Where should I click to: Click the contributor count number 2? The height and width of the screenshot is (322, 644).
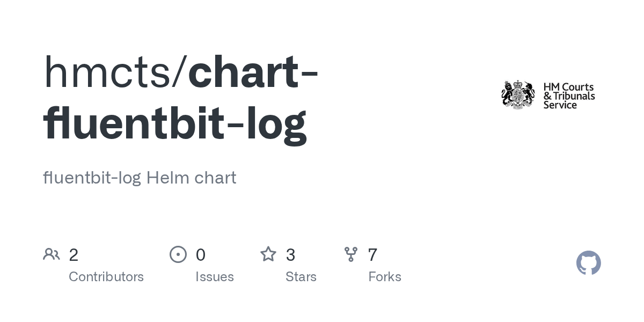(x=74, y=255)
